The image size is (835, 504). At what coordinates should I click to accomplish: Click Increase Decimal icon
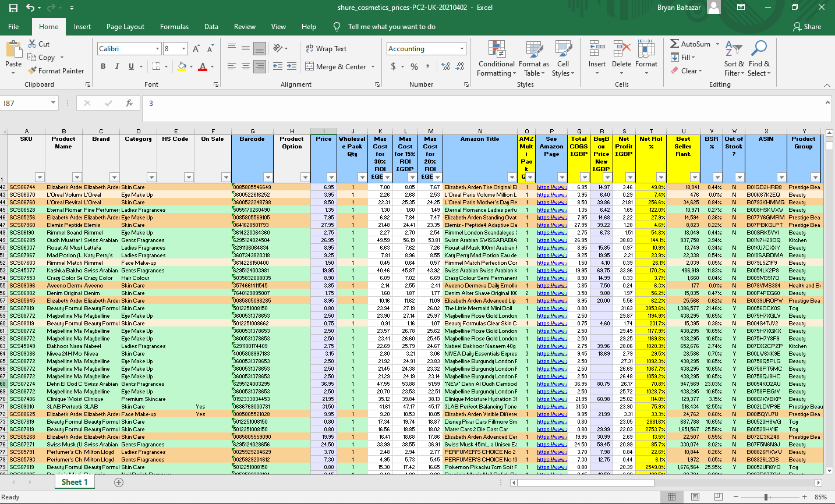tap(445, 67)
